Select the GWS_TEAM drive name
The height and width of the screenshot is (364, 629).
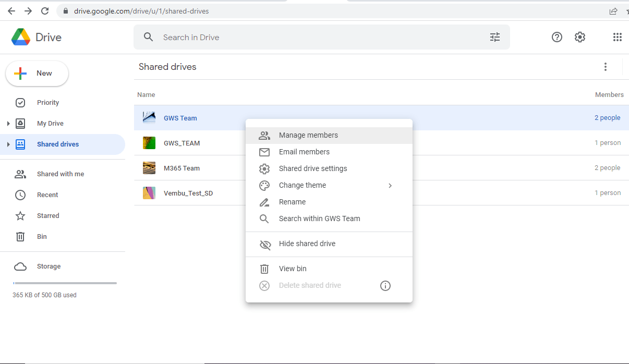tap(182, 143)
